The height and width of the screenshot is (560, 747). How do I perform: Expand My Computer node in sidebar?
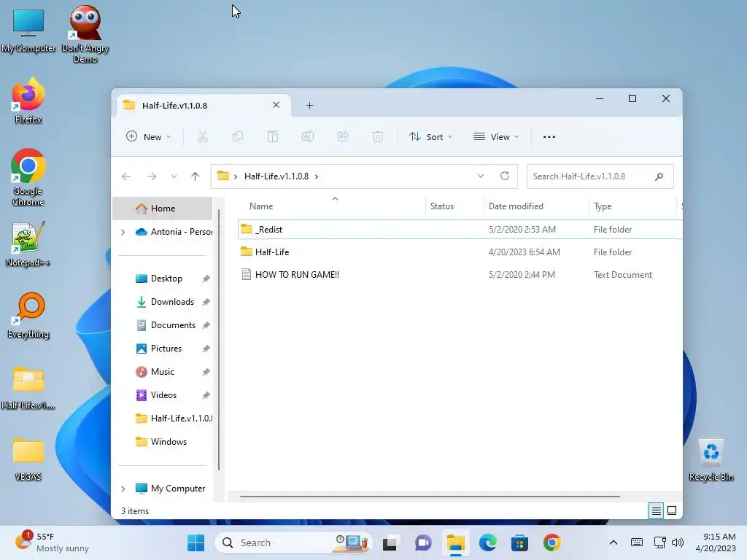click(x=123, y=489)
